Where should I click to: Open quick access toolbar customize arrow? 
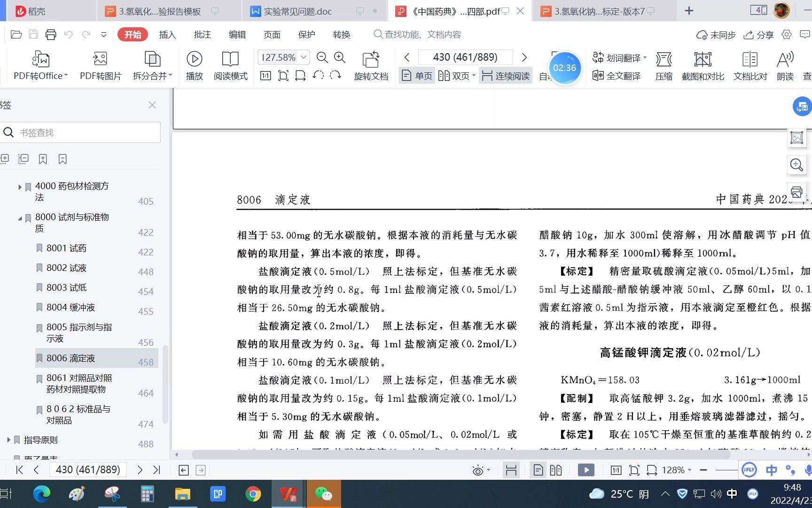click(104, 34)
